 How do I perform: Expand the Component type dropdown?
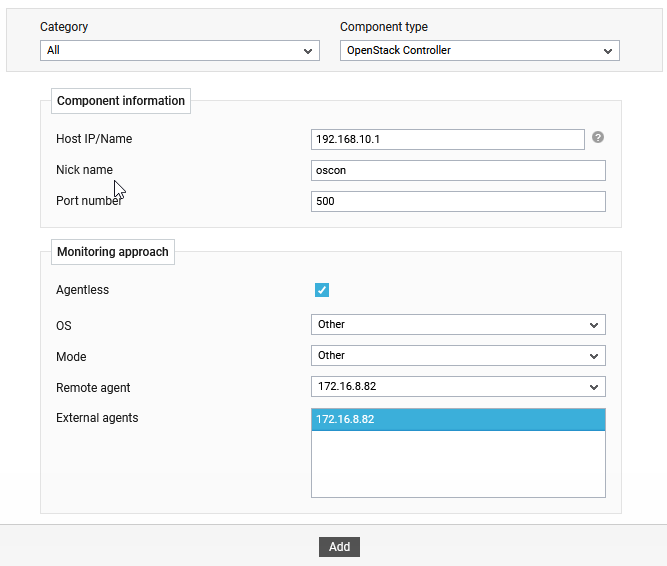click(479, 51)
